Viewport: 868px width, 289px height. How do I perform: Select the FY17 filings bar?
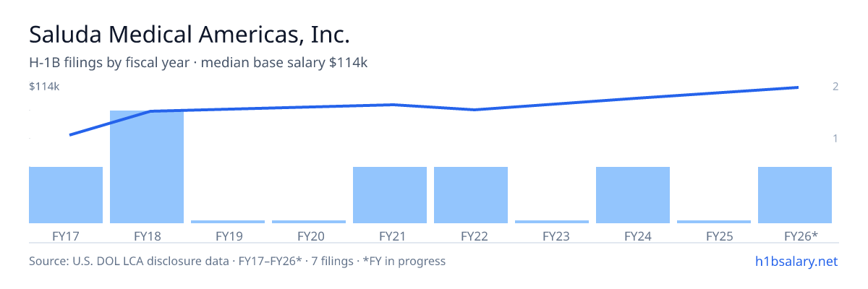coord(66,195)
